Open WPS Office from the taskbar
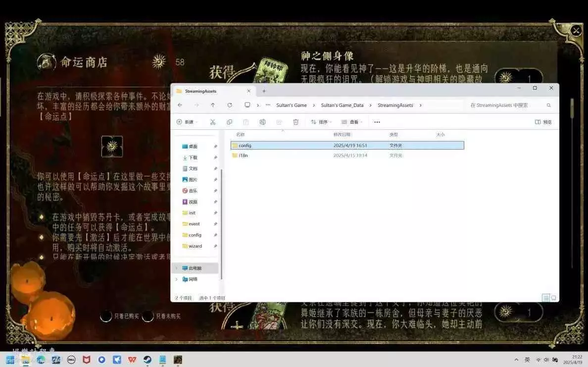 (x=132, y=360)
